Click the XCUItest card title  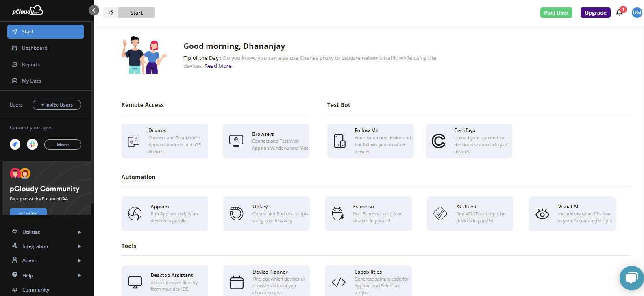click(466, 207)
